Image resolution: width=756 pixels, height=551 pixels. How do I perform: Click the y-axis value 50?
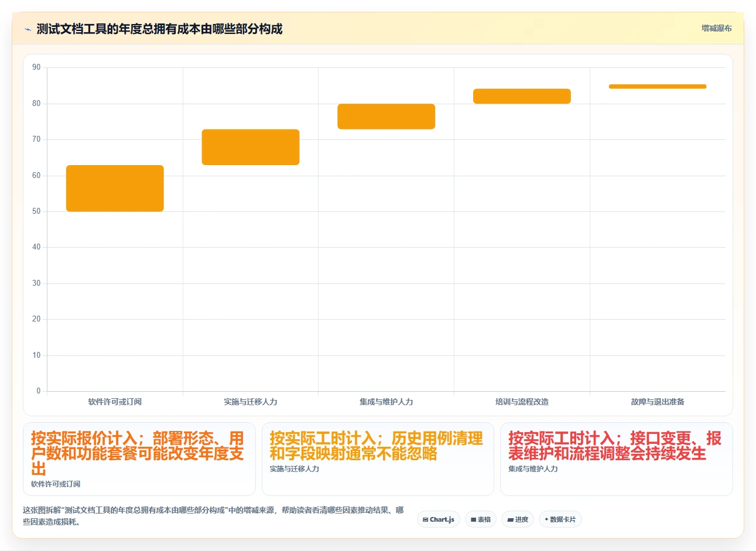click(36, 211)
